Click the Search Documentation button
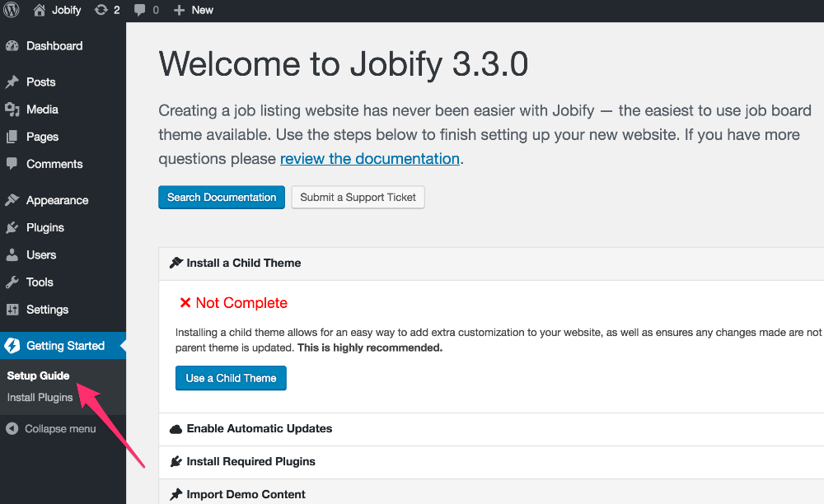Screen dimensions: 824x504 click(x=221, y=198)
